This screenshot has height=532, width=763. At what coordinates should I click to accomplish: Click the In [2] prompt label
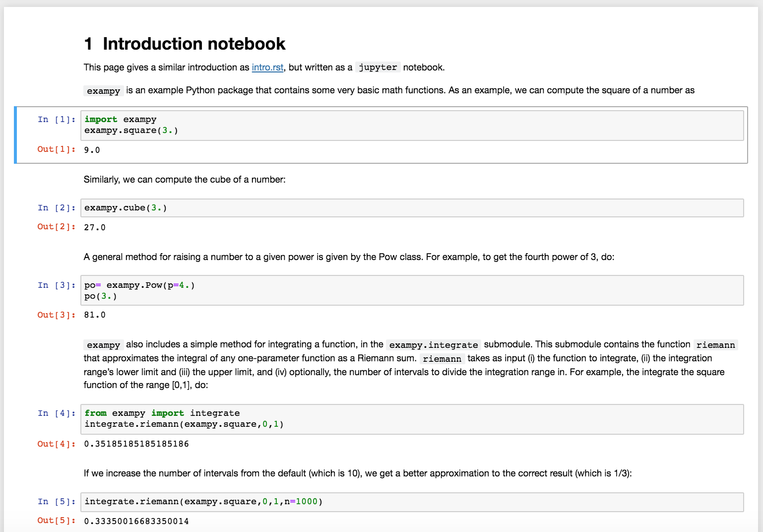point(57,208)
